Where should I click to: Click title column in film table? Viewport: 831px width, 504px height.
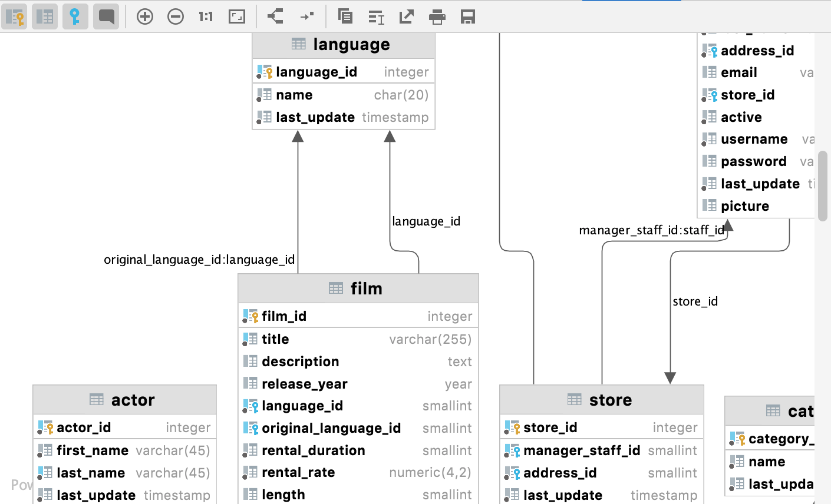tap(358, 339)
